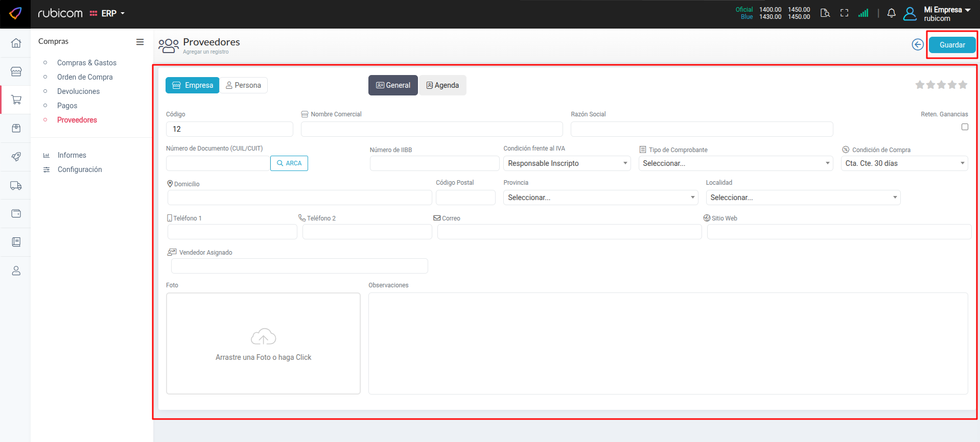
Task: Switch to the Agenda tab
Action: pyautogui.click(x=442, y=85)
